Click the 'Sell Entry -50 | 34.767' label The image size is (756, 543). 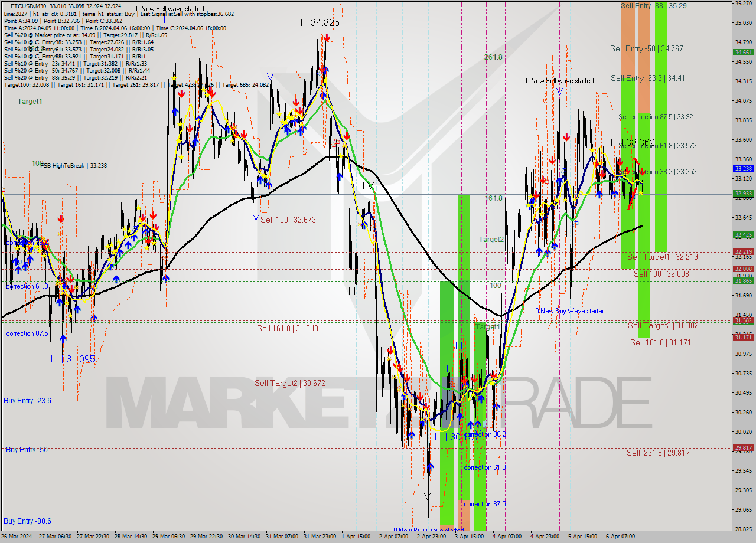pyautogui.click(x=647, y=48)
